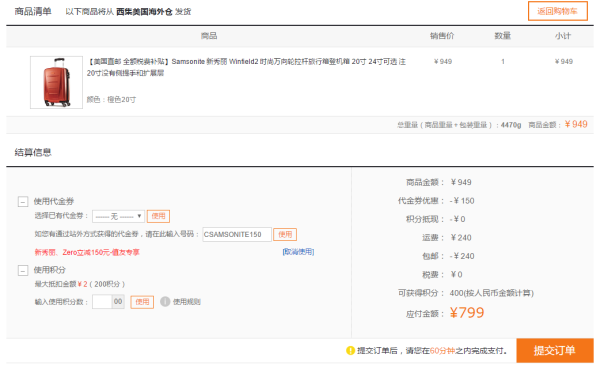Click the 西集美国海外仓 warehouse text
The image size is (600, 369).
pos(144,12)
